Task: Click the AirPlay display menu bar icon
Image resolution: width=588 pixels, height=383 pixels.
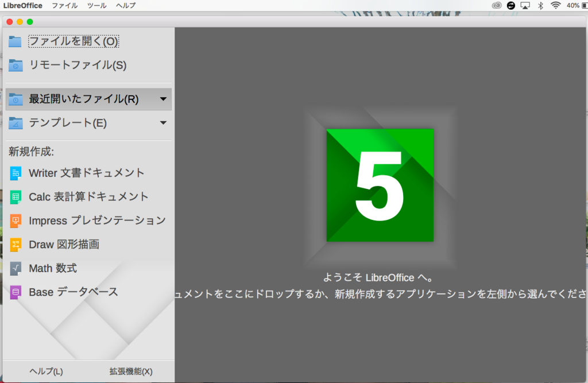Action: pos(525,5)
